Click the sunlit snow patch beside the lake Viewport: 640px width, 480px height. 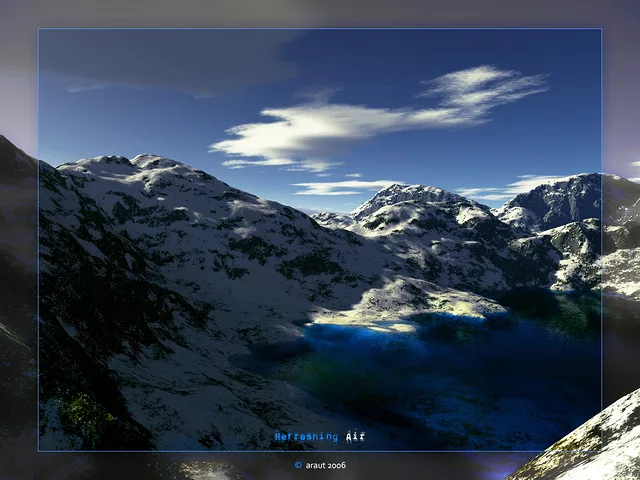(400, 300)
